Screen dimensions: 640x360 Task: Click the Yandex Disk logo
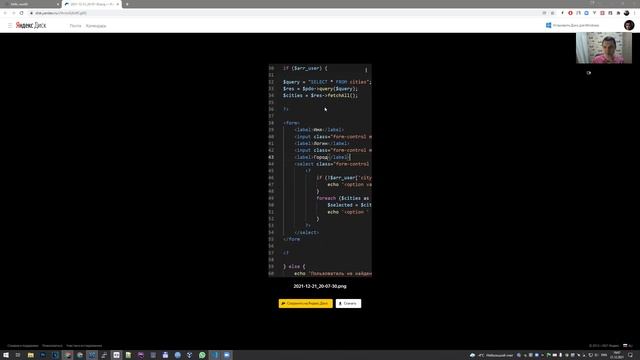[x=31, y=25]
